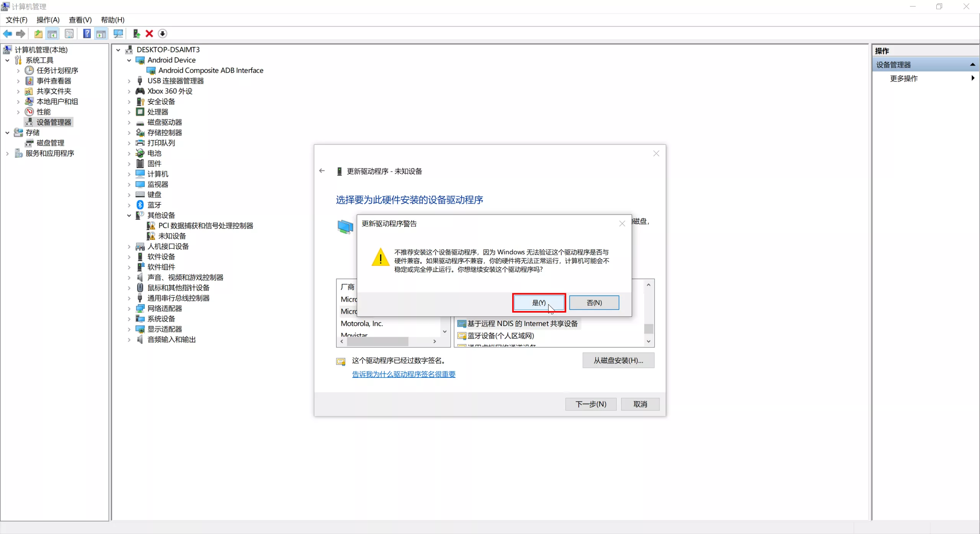The width and height of the screenshot is (980, 534).
Task: Click the blue Help question mark icon
Action: click(x=87, y=34)
